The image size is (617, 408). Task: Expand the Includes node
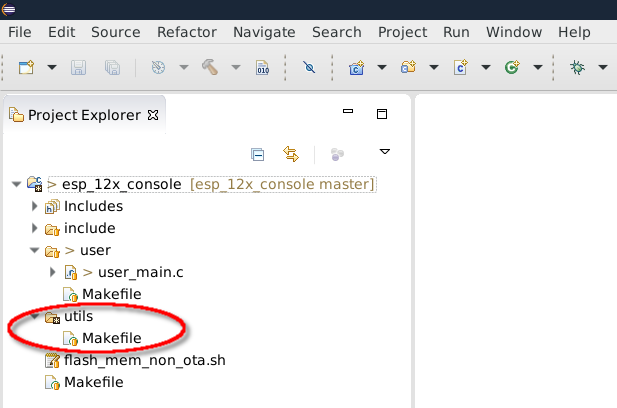(35, 206)
